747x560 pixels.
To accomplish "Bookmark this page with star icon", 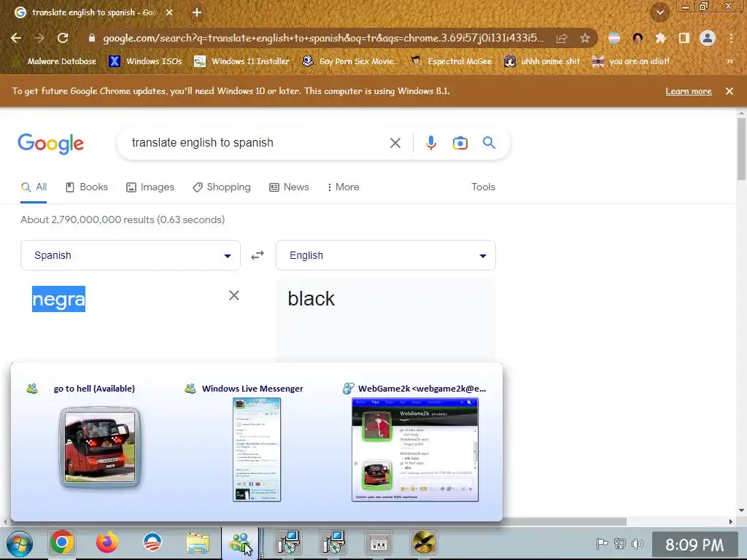I will (585, 38).
